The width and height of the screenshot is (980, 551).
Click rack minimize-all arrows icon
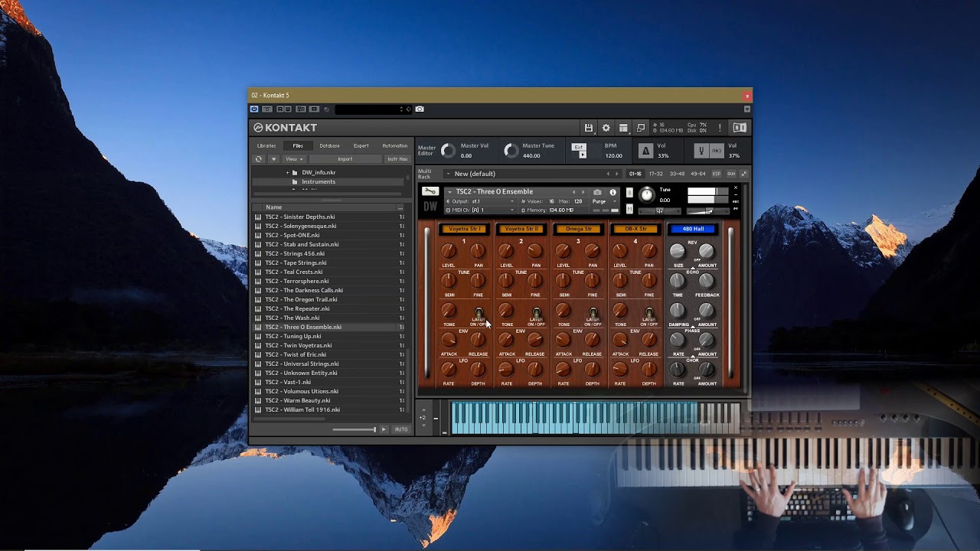point(743,174)
